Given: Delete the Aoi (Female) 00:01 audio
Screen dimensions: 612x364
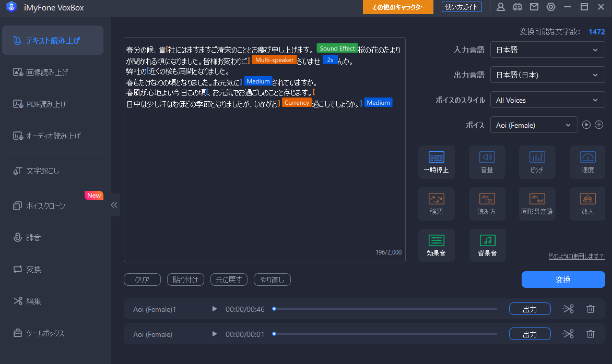Looking at the screenshot, I should (591, 334).
